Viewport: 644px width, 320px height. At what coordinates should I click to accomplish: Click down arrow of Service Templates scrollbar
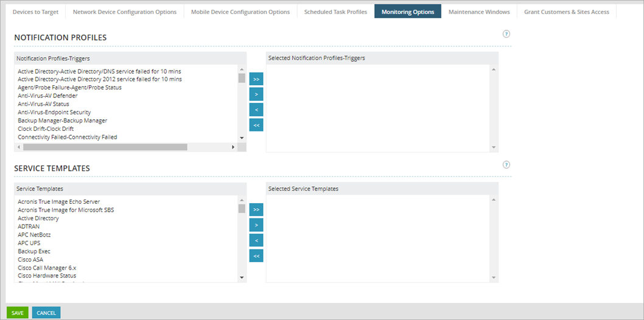pyautogui.click(x=242, y=278)
